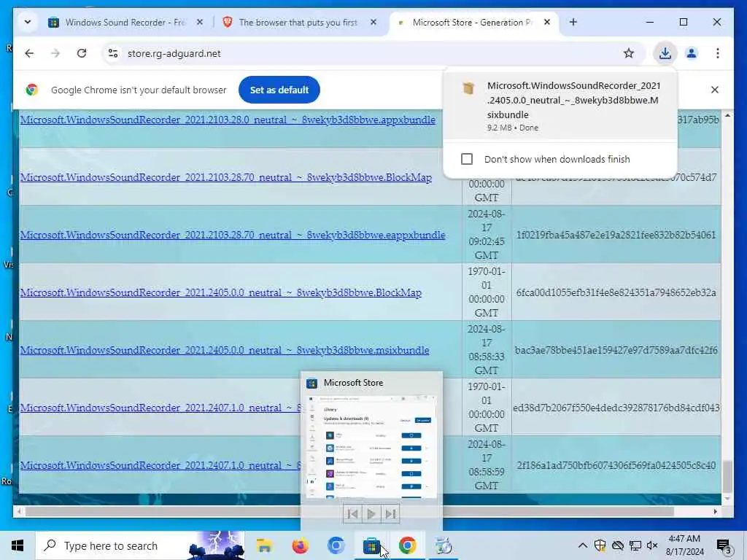Open 2021.2407.1.0 link dated 08:58:59 GMT

coord(160,465)
